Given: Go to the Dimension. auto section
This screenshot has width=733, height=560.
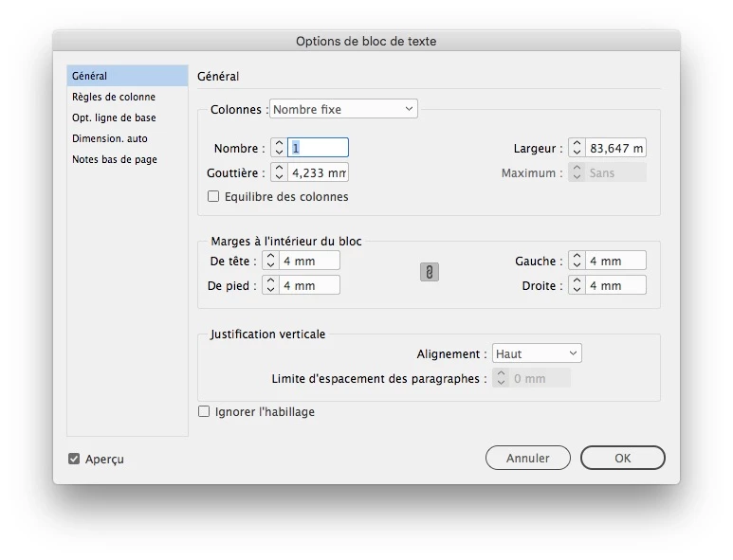Looking at the screenshot, I should point(127,138).
